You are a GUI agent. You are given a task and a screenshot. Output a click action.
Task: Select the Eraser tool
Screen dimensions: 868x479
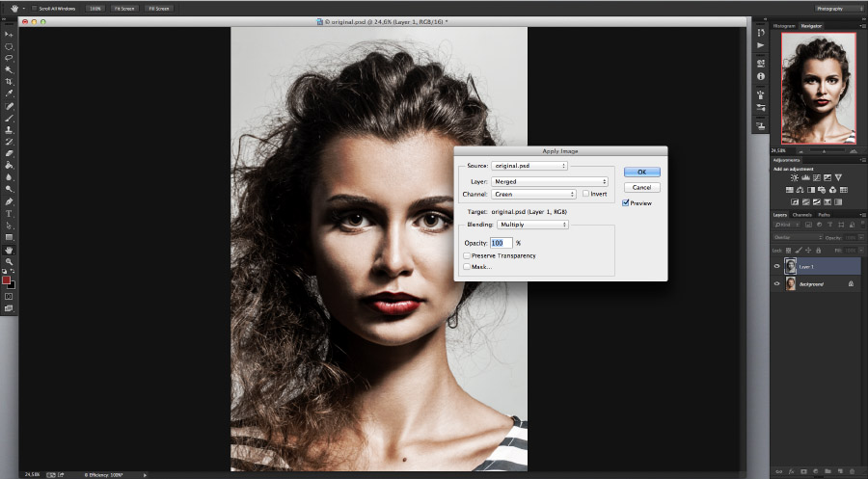pos(9,153)
